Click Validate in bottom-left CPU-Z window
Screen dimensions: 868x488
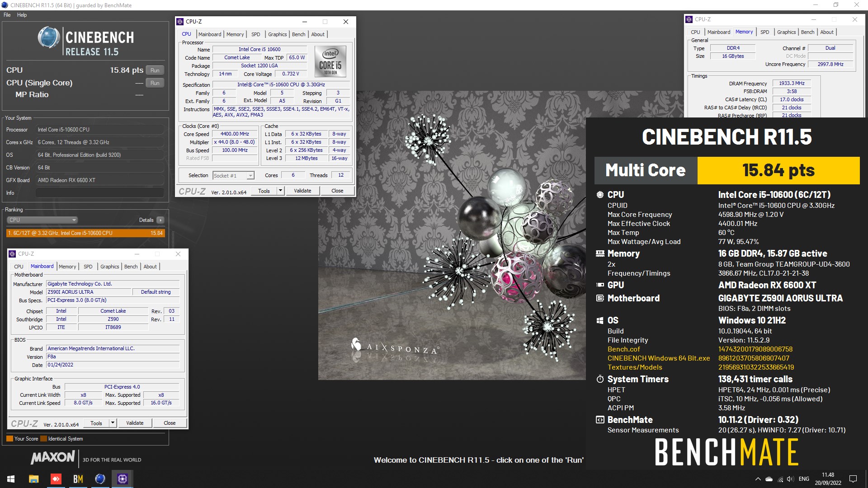click(135, 423)
